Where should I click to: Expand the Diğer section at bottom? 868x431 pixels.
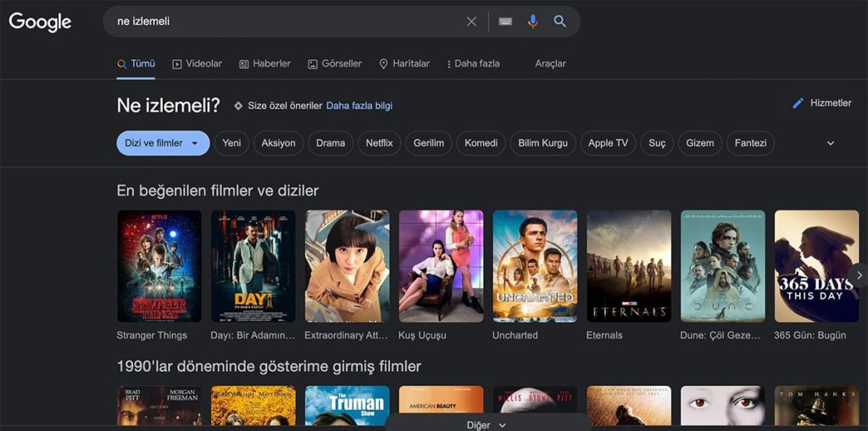coord(487,425)
